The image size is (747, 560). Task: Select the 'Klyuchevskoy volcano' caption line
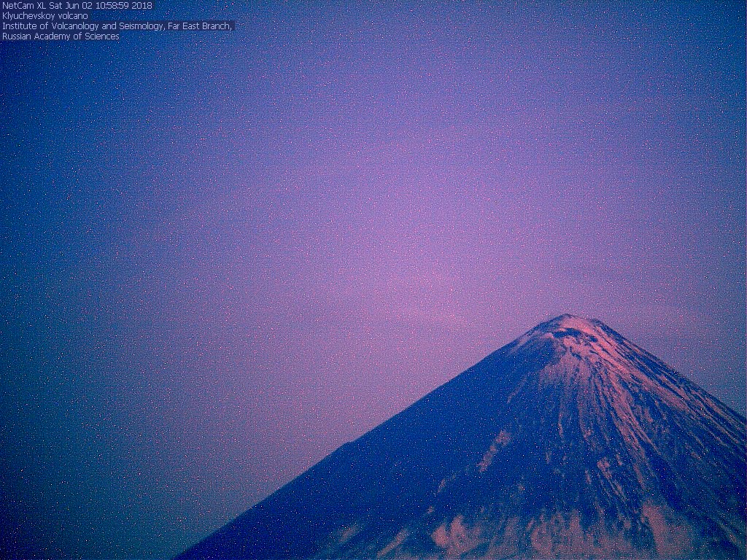coord(45,16)
